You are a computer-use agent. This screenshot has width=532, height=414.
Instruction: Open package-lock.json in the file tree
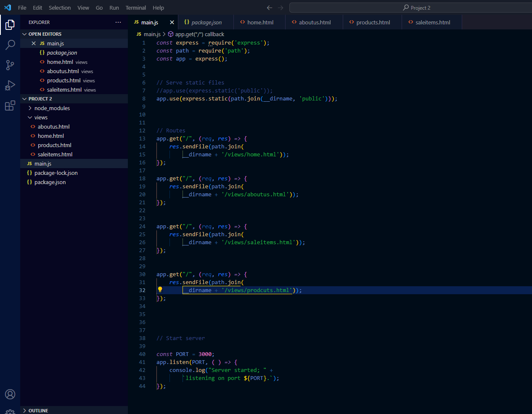56,173
